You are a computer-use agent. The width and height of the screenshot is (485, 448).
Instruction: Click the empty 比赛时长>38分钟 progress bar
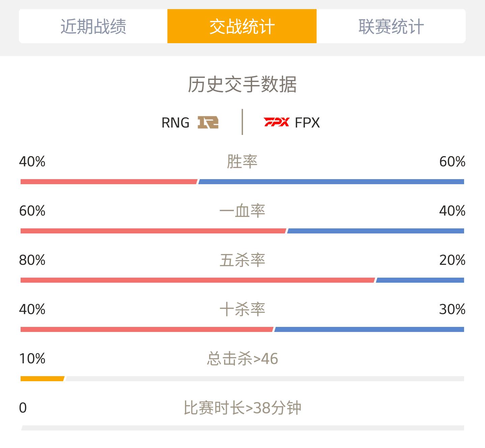(x=242, y=428)
